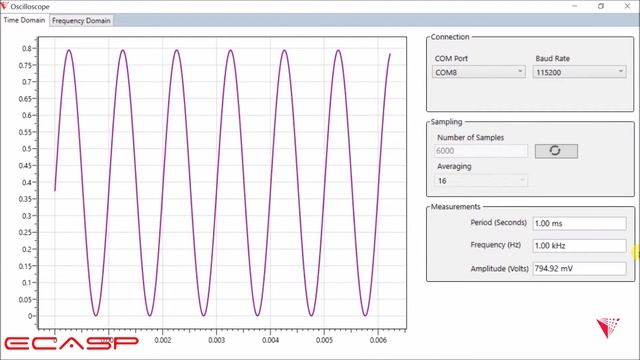Open the COM Port dropdown showing COM8

(479, 72)
